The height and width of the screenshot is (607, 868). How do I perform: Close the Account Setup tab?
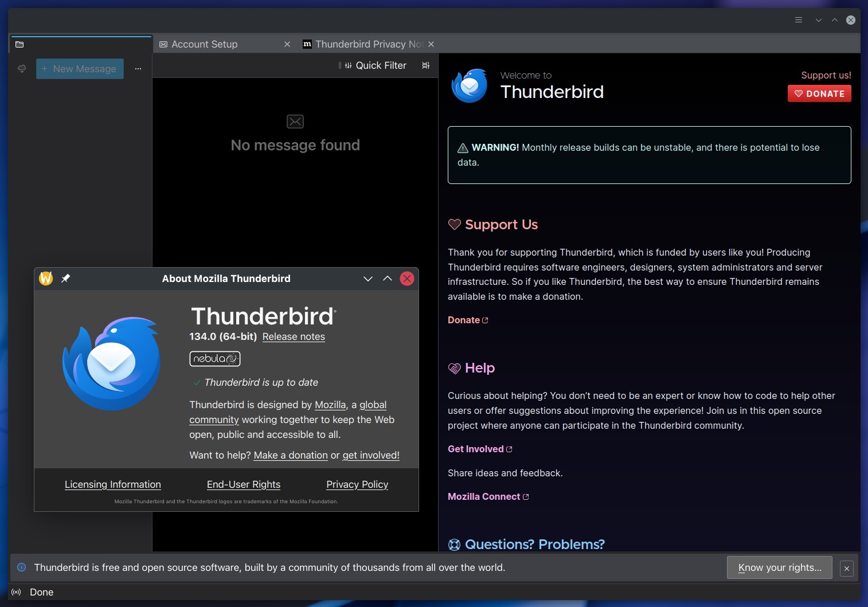[x=287, y=44]
